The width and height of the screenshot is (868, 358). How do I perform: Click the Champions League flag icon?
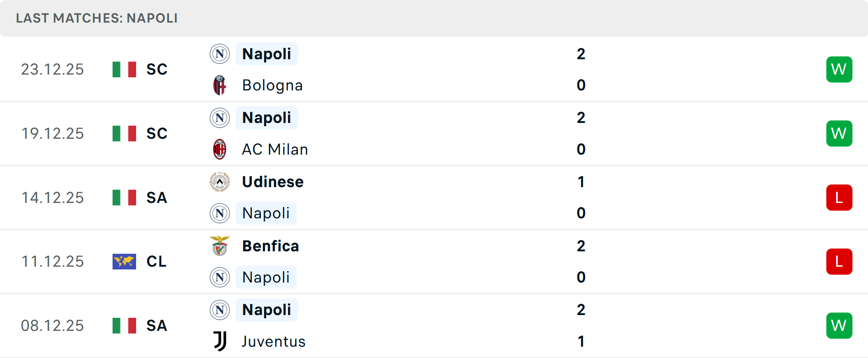click(x=124, y=261)
